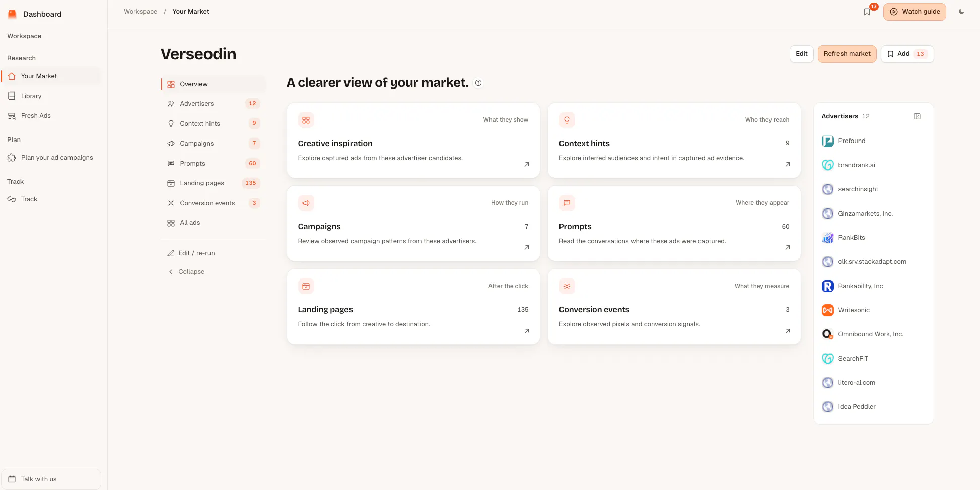The height and width of the screenshot is (490, 980).
Task: Select the All ads tab
Action: coord(214,223)
